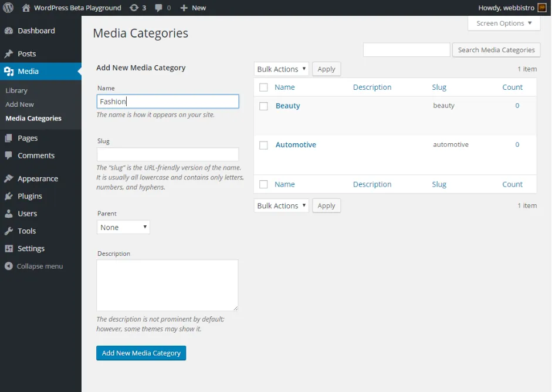Sort by Name in top header
The height and width of the screenshot is (392, 552).
pos(285,87)
